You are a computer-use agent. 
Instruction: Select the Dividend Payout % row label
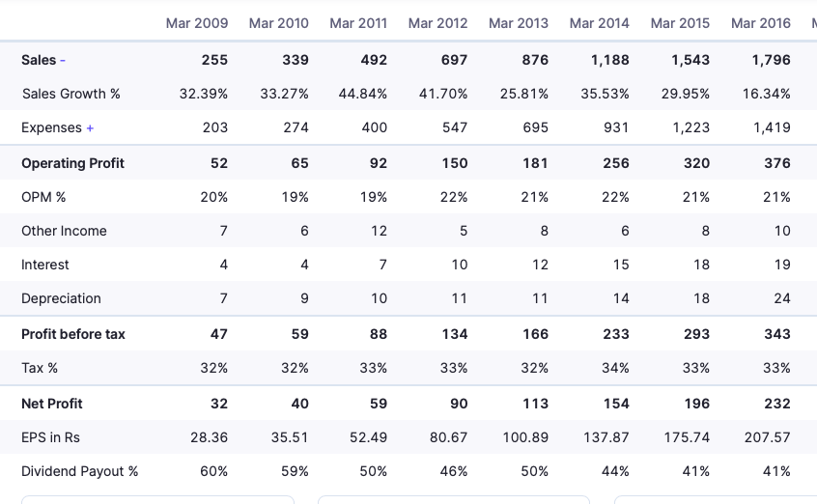pyautogui.click(x=80, y=471)
